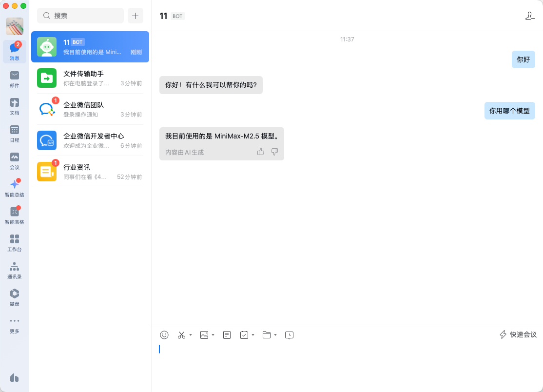Image resolution: width=543 pixels, height=392 pixels.
Task: Click the user profile avatar in sidebar
Action: pos(15,26)
